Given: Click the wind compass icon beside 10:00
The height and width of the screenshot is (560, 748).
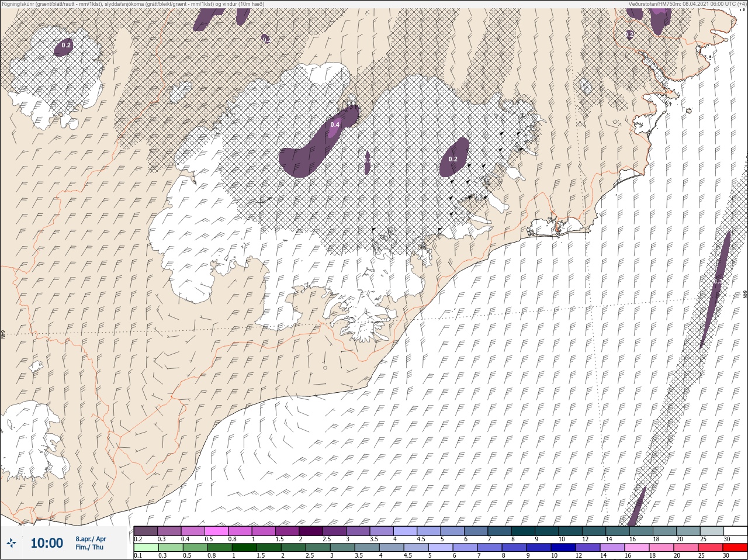Looking at the screenshot, I should point(11,543).
